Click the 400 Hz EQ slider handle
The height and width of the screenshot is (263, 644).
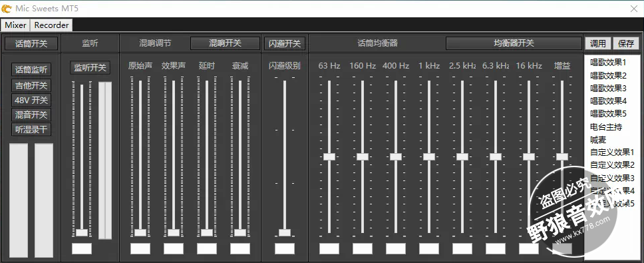coord(396,156)
